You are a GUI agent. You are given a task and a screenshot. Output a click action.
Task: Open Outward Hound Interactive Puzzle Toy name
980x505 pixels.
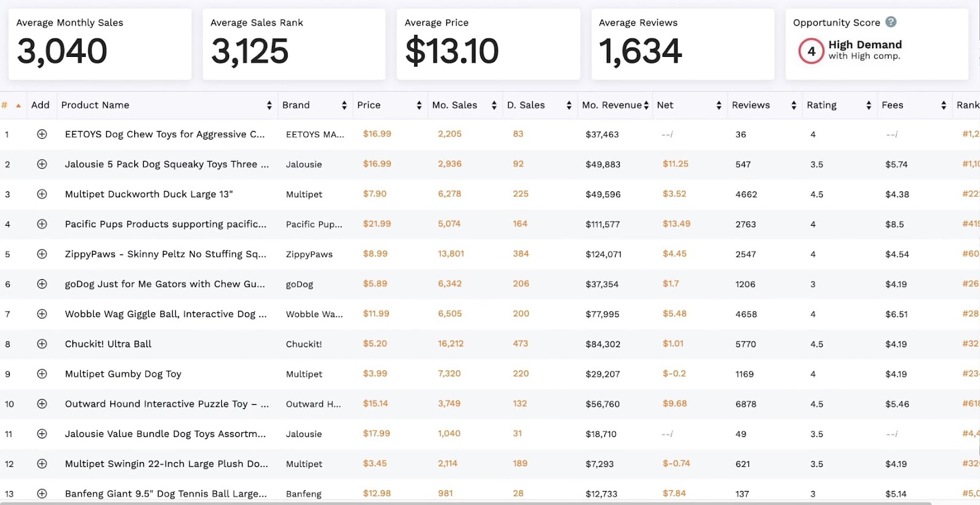click(x=167, y=404)
